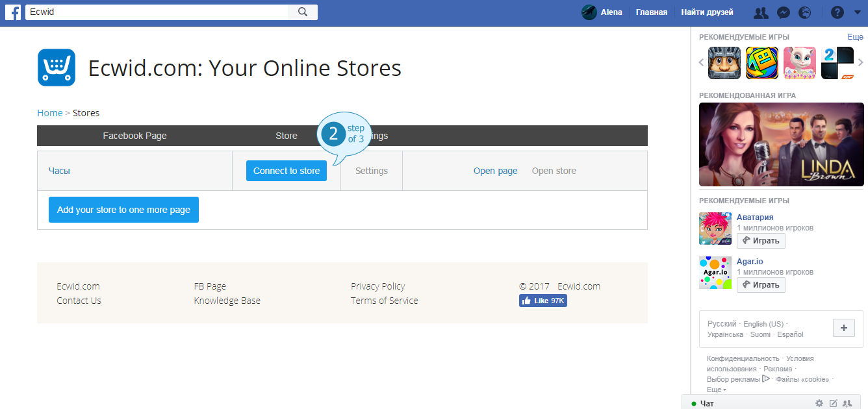The image size is (868, 409).
Task: Open the Alena profile avatar
Action: [589, 12]
